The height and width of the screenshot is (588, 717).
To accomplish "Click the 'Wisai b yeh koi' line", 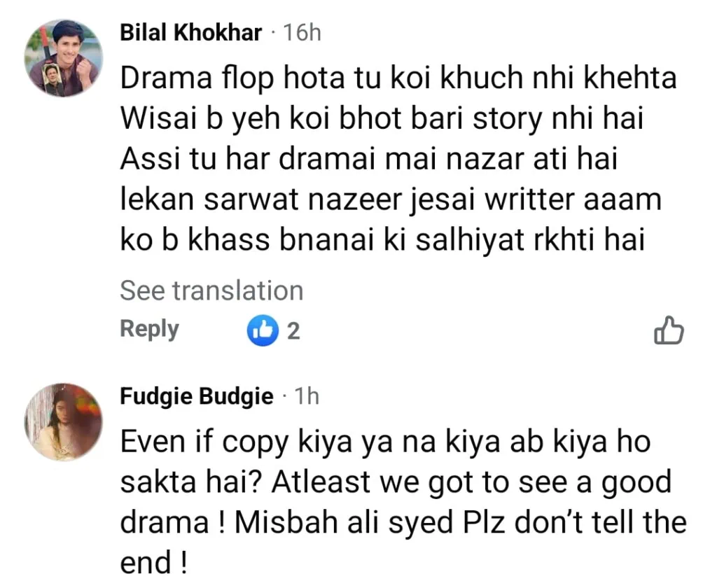I will click(382, 119).
